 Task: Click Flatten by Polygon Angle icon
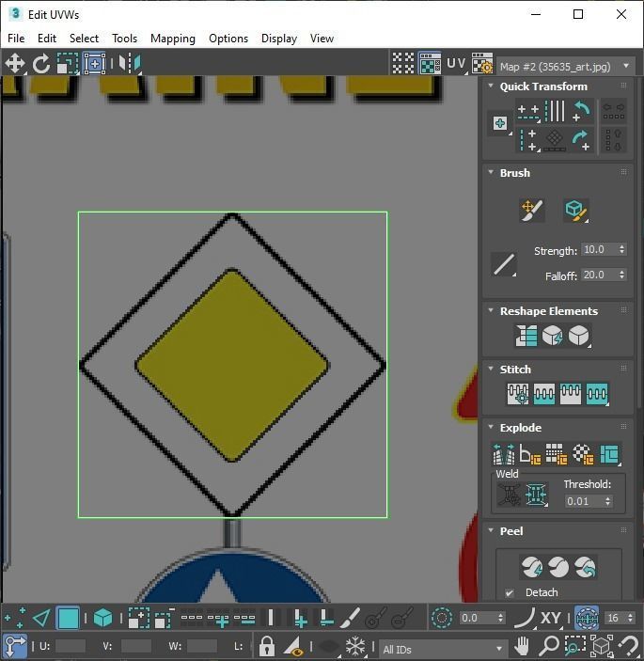tap(530, 453)
